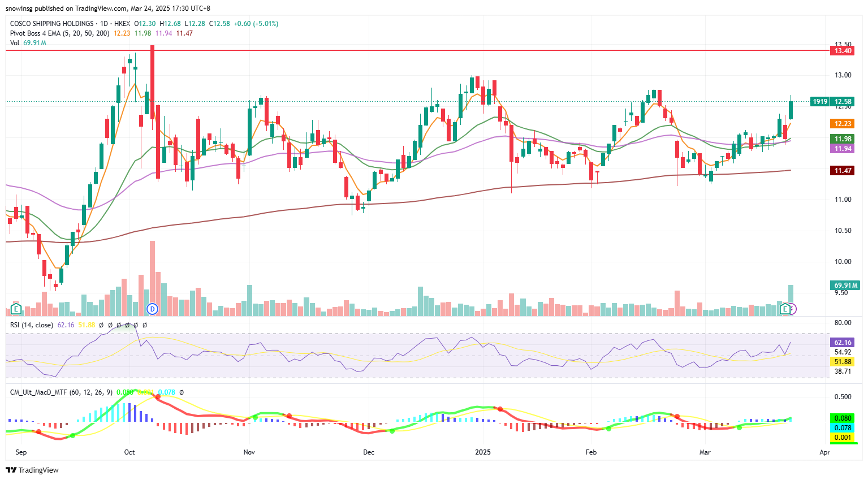
Task: Click the 38.71 RSI scale value
Action: [843, 371]
